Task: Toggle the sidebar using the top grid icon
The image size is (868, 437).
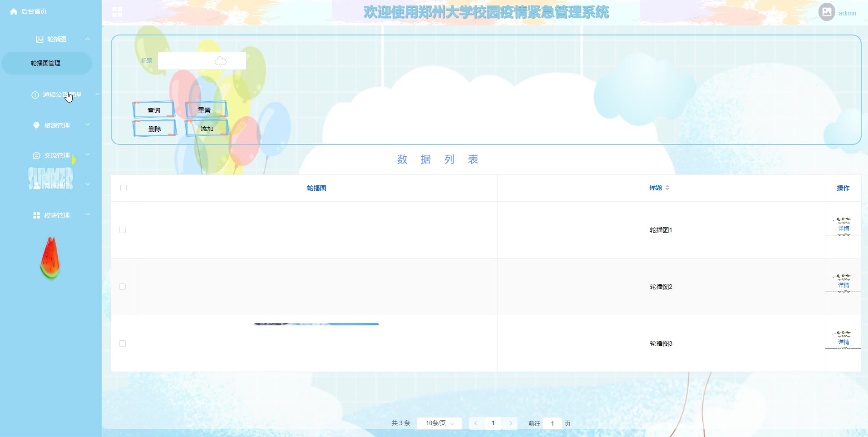Action: click(x=117, y=12)
